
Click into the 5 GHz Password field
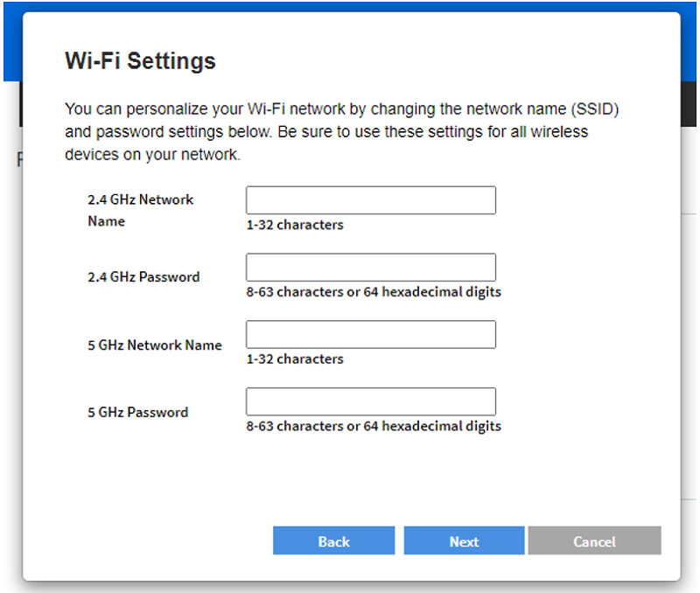coord(370,401)
